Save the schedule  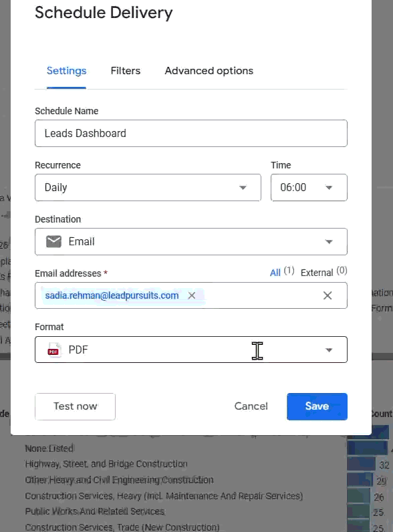pos(317,406)
